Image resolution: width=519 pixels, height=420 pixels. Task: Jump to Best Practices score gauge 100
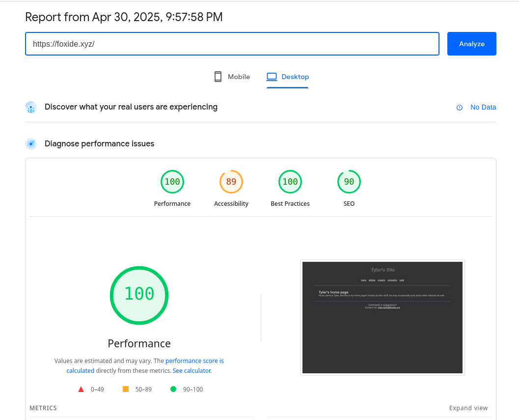point(290,182)
